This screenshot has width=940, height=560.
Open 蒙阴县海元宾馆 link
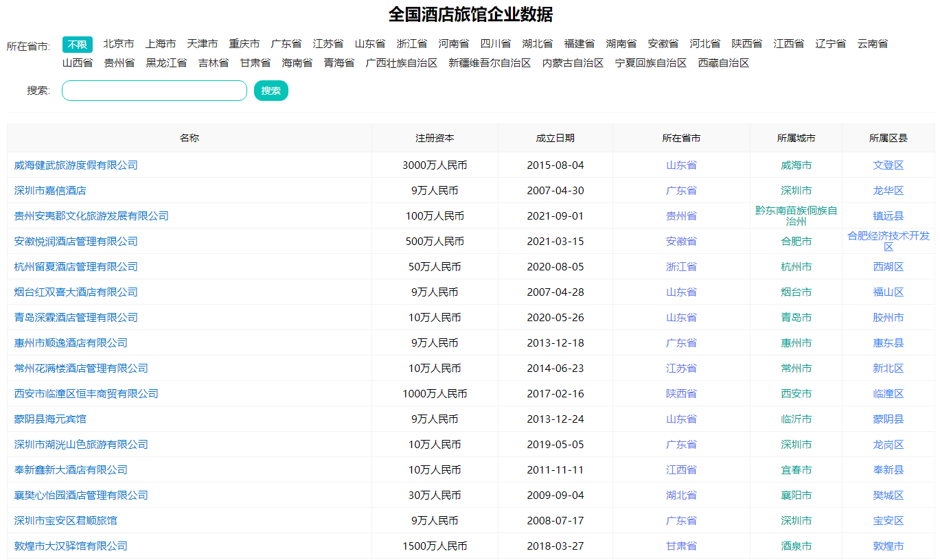50,419
